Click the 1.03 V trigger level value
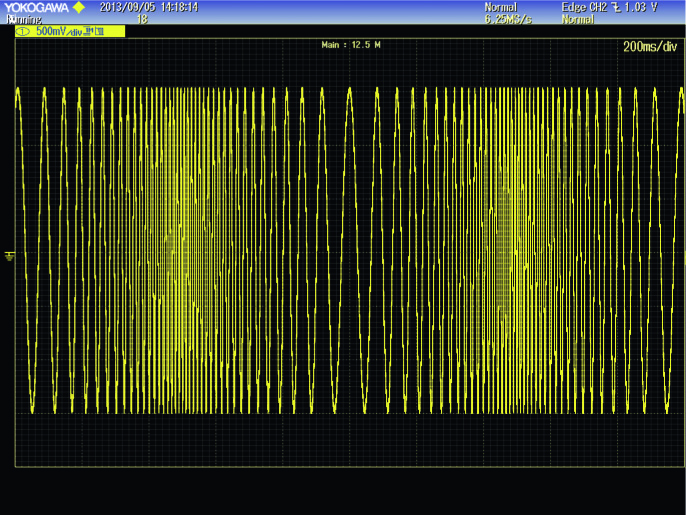Image resolution: width=686 pixels, height=515 pixels. click(x=641, y=7)
